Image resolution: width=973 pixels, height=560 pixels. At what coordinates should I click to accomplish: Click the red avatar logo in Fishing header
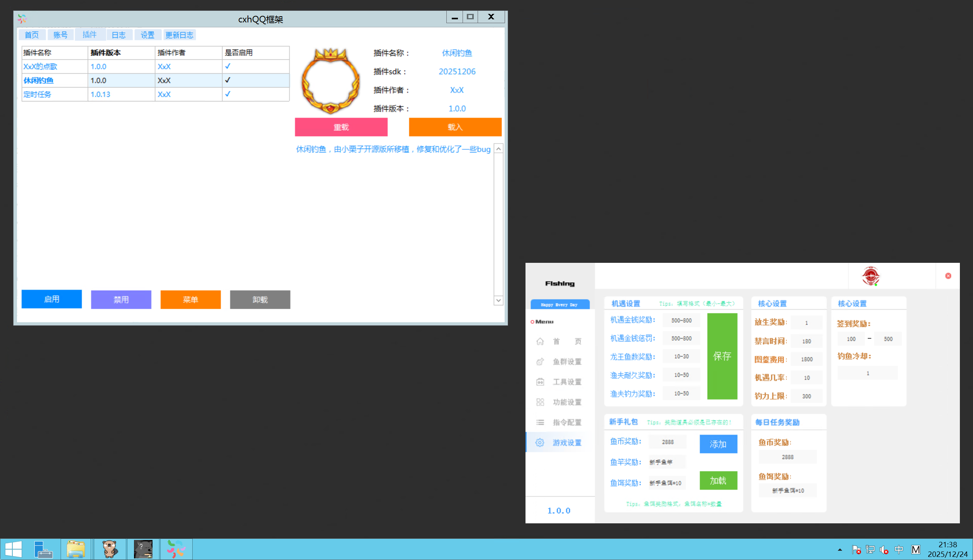coord(870,276)
